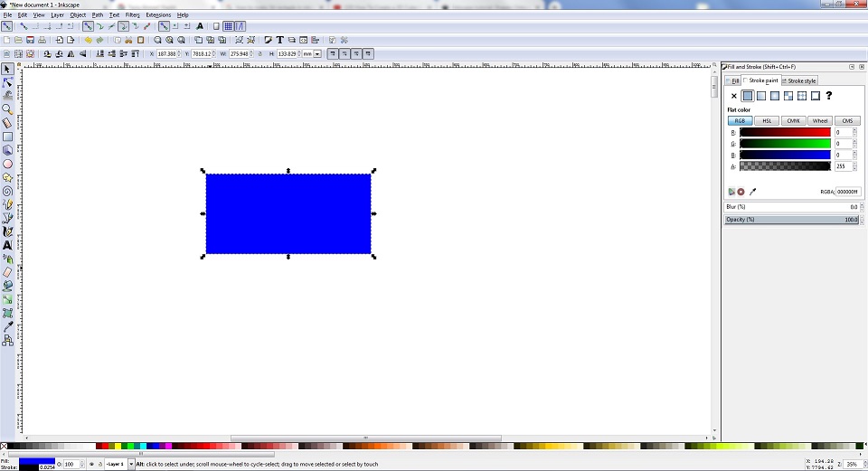The width and height of the screenshot is (868, 471).
Task: Select the Spiral tool
Action: pyautogui.click(x=7, y=191)
